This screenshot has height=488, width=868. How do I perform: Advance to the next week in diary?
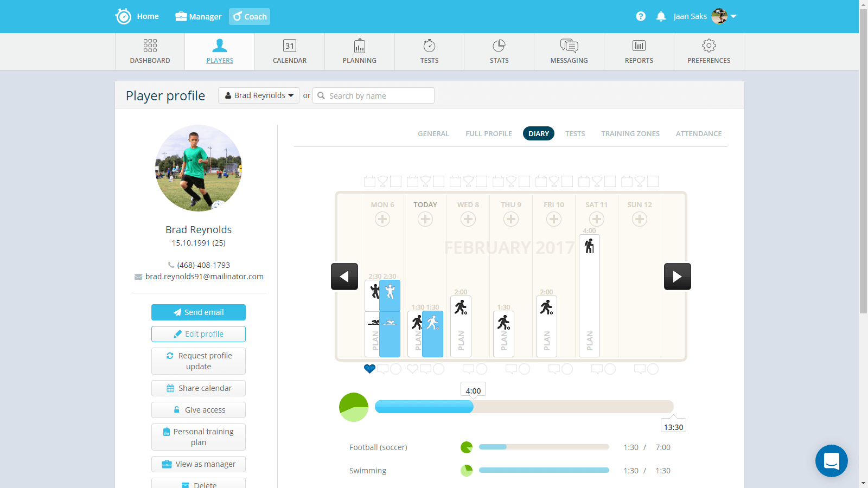[677, 277]
